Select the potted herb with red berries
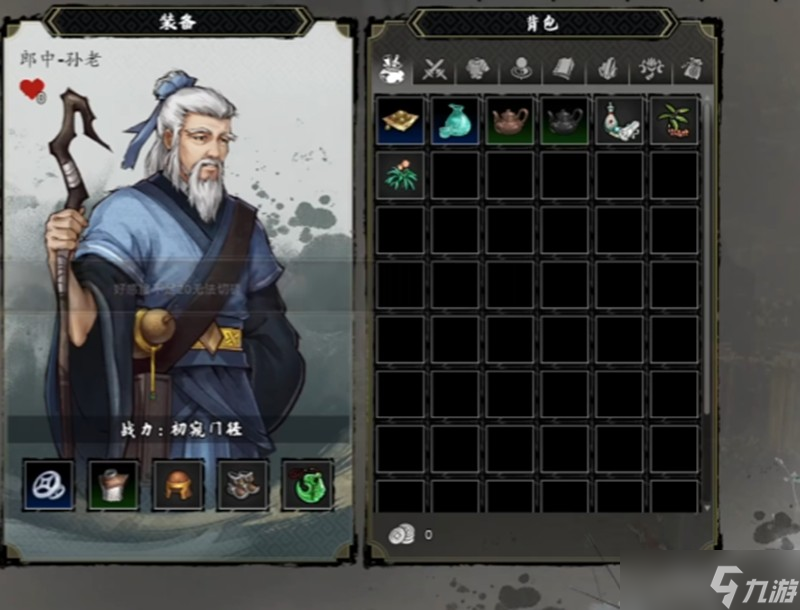800x610 pixels. click(x=674, y=120)
